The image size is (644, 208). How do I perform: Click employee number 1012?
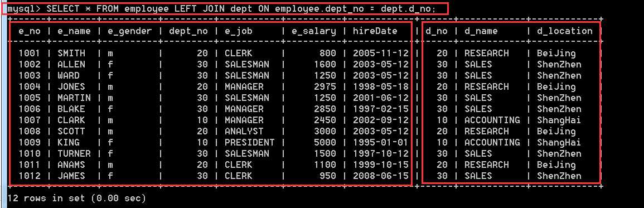[x=30, y=176]
